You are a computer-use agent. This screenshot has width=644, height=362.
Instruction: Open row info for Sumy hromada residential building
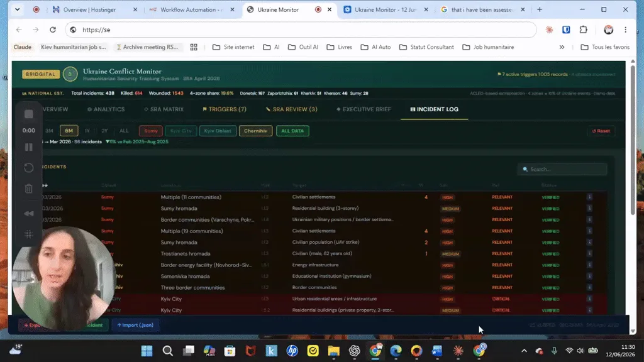[589, 209]
